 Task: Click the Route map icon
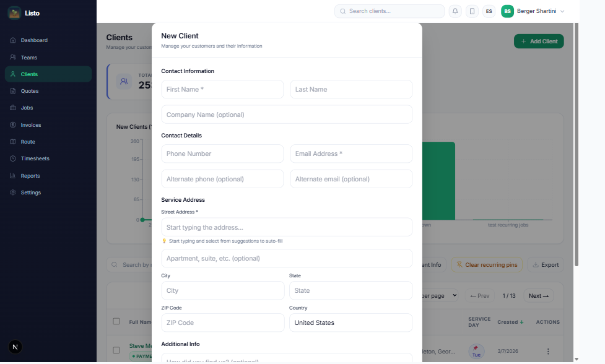[x=13, y=142]
